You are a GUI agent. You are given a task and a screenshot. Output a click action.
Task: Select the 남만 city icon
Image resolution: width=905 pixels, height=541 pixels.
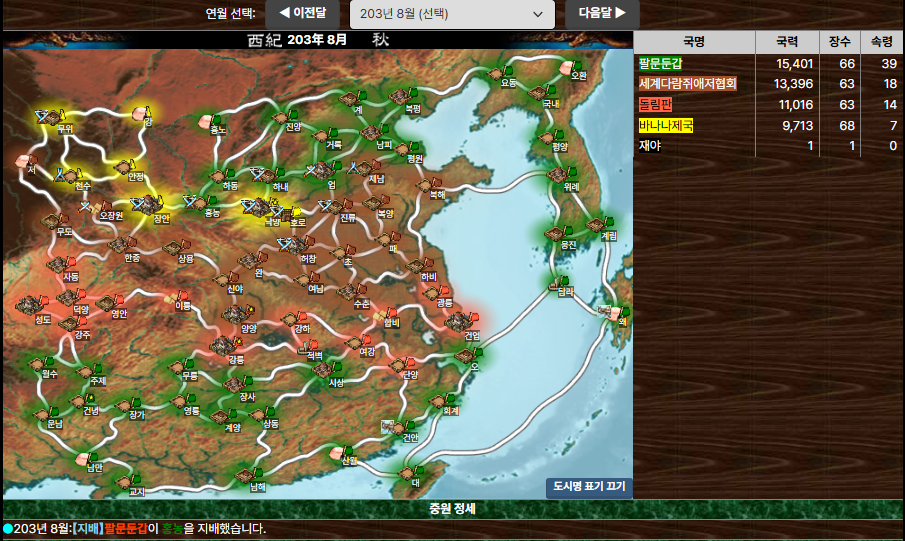pos(85,460)
